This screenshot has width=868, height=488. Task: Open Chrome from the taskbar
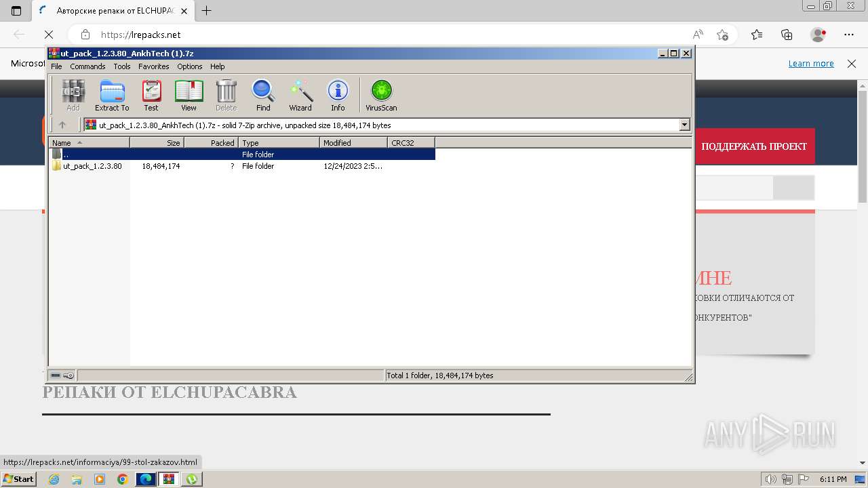coord(122,479)
